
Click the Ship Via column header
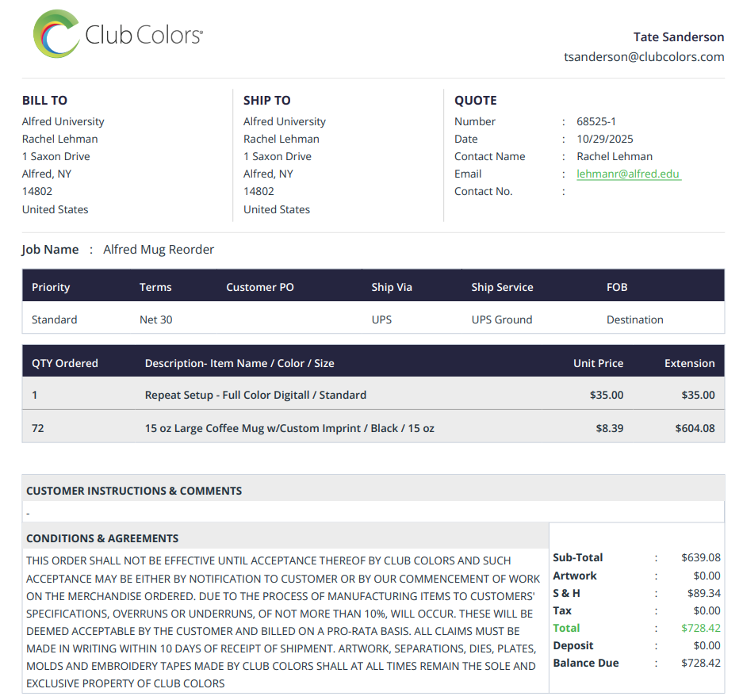(392, 287)
